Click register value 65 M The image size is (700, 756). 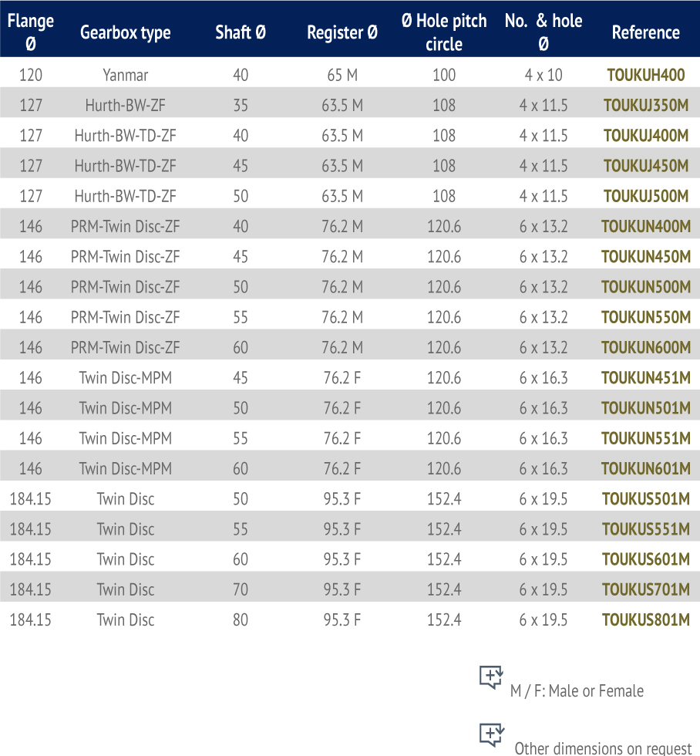pos(342,75)
